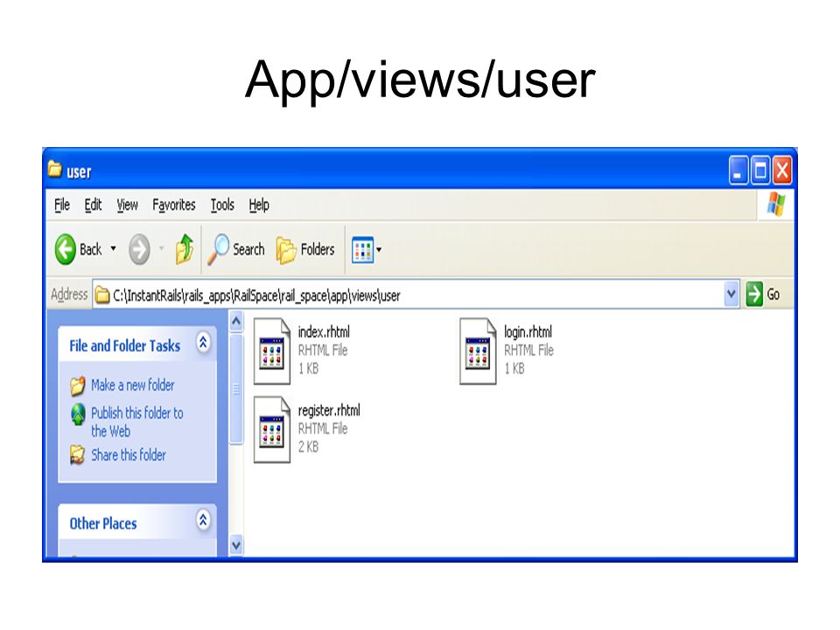
Task: Click the task pane scrollbar thumb
Action: click(x=236, y=388)
